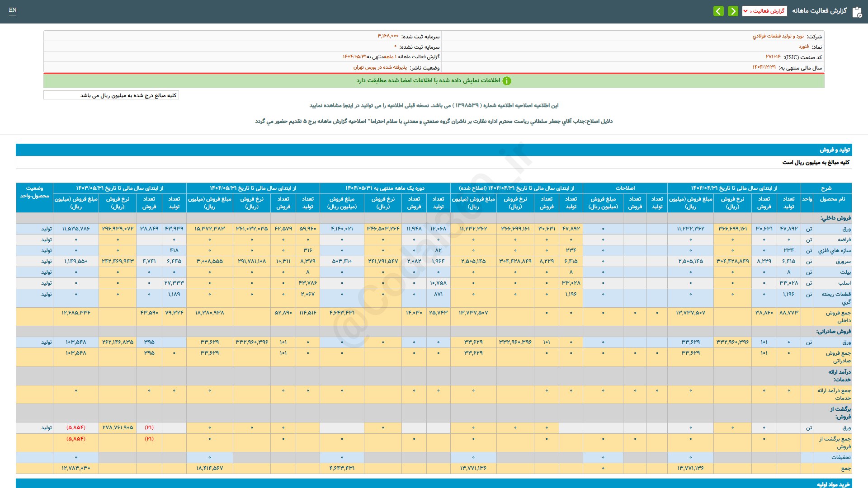Click the تولید و فروش section header
The width and height of the screenshot is (868, 488).
(x=835, y=150)
